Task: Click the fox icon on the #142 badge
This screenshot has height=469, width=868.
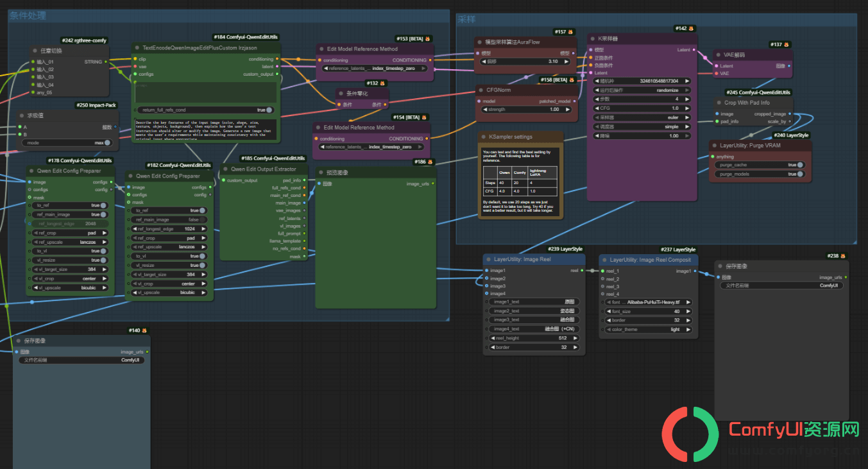Action: click(692, 29)
